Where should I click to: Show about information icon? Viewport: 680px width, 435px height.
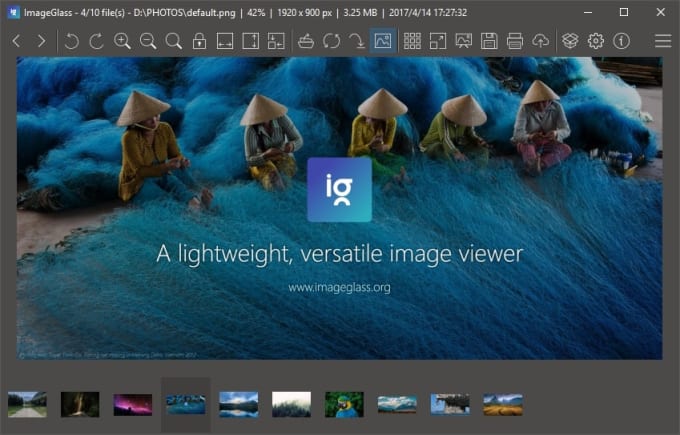(621, 41)
